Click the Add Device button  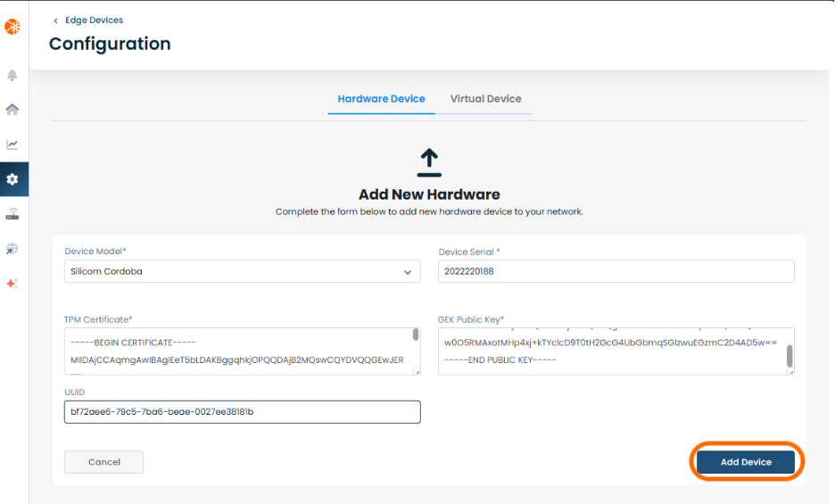pyautogui.click(x=746, y=462)
